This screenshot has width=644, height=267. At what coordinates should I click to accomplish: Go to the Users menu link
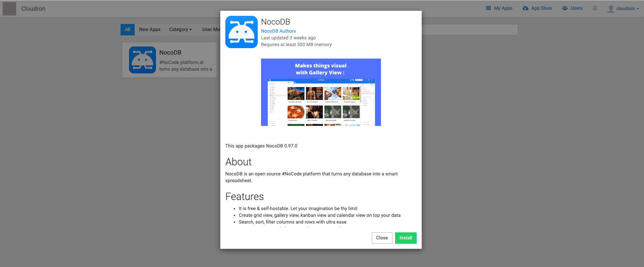(x=576, y=8)
